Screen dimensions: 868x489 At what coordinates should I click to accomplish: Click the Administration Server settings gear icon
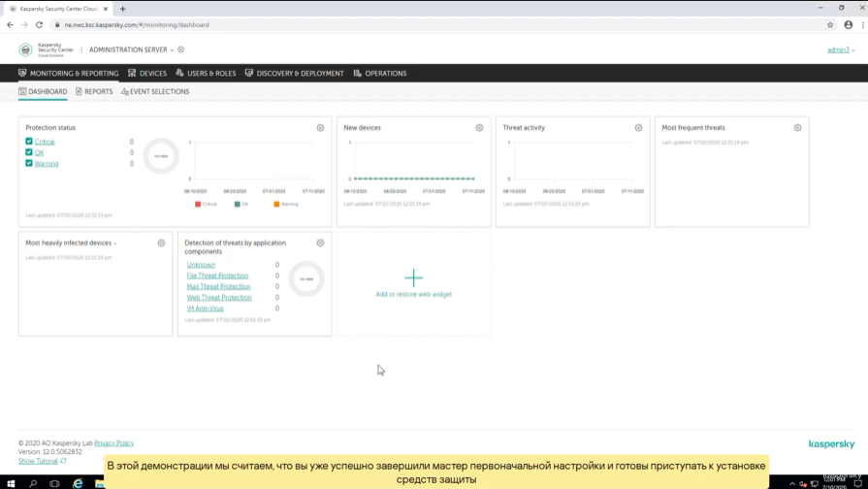[180, 49]
